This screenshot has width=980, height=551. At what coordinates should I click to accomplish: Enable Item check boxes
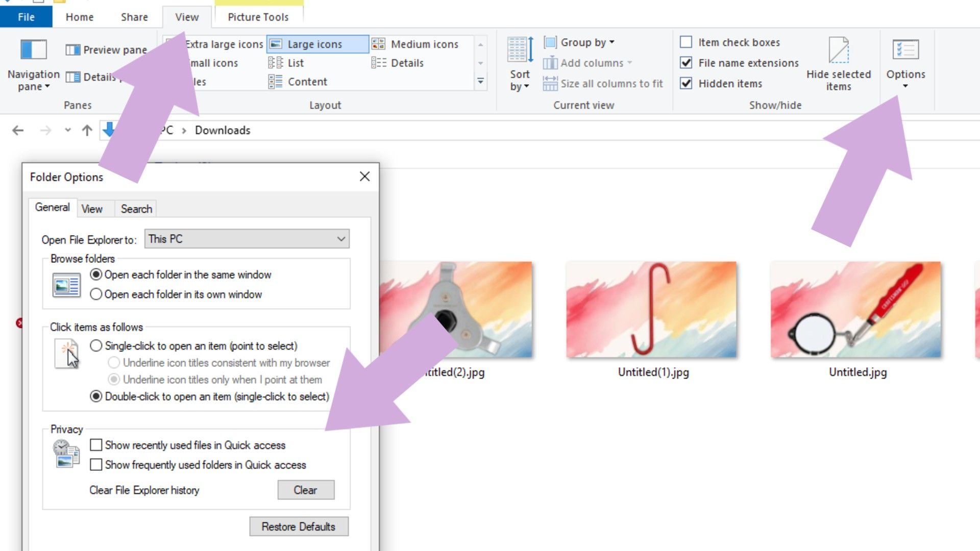(686, 42)
